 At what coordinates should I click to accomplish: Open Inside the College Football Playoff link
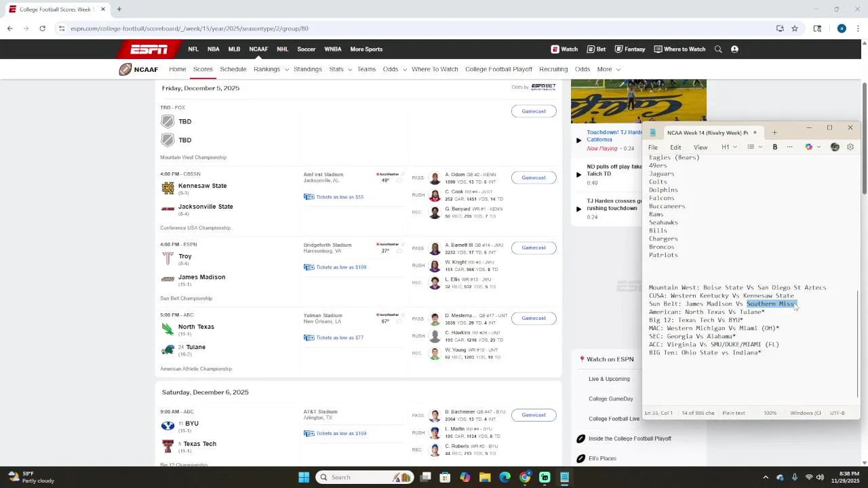pos(630,439)
